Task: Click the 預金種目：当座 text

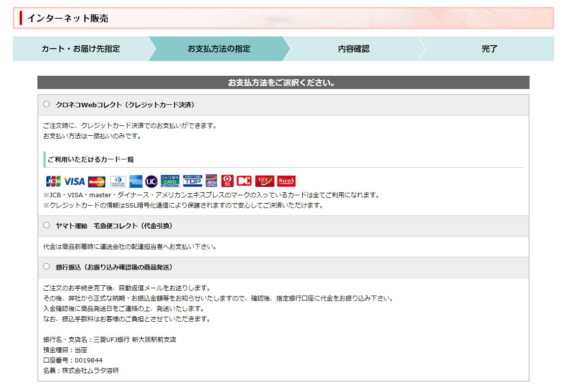Action: coord(65,350)
